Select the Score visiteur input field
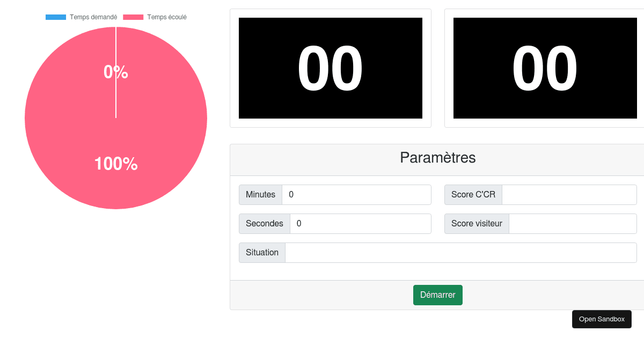This screenshot has width=644, height=338. click(572, 224)
